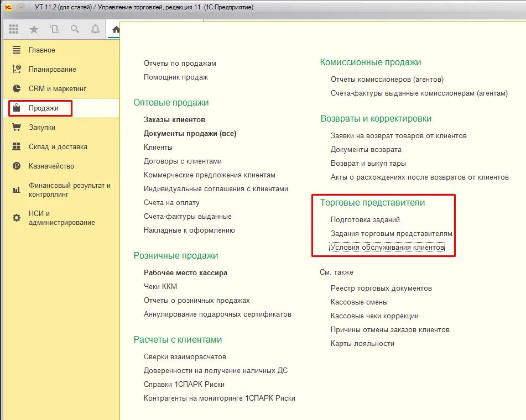Image resolution: width=526 pixels, height=420 pixels.
Task: Open Причины отмены заказов клиентов
Action: click(390, 329)
